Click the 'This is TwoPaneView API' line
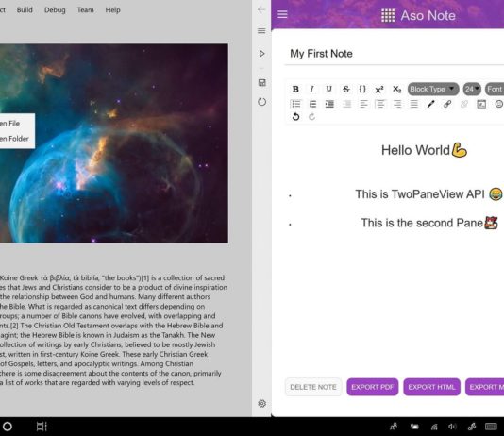Image resolution: width=504 pixels, height=436 pixels. point(428,194)
